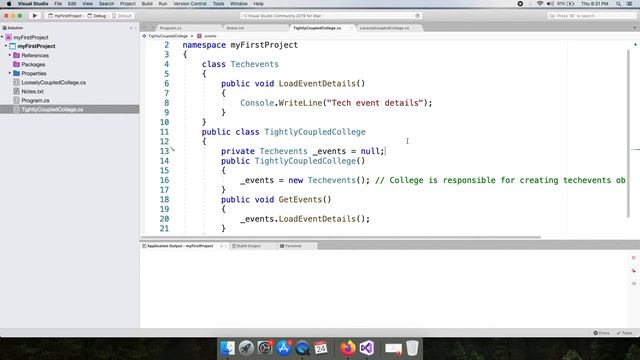Viewport: 640px width, 360px height.
Task: Open Launchpad from the Dock
Action: pos(246,348)
